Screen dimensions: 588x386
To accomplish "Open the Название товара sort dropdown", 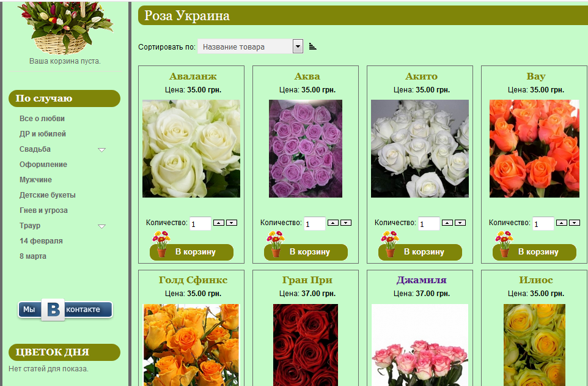I will 251,46.
